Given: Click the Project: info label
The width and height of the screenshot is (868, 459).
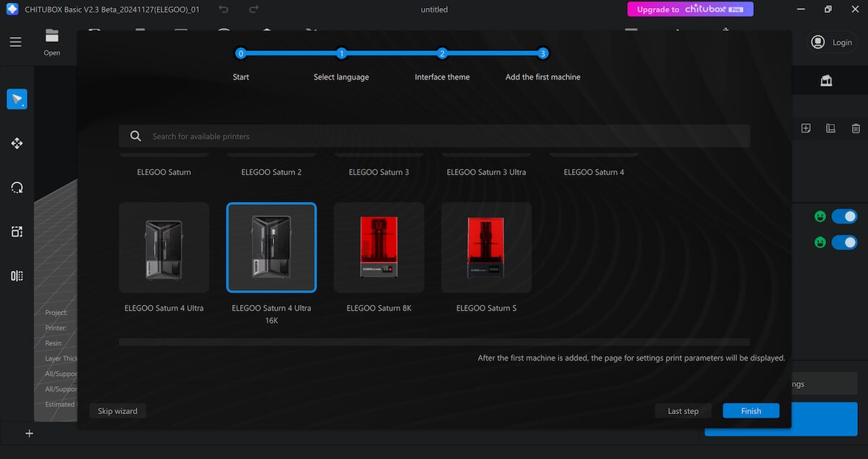Looking at the screenshot, I should [56, 313].
